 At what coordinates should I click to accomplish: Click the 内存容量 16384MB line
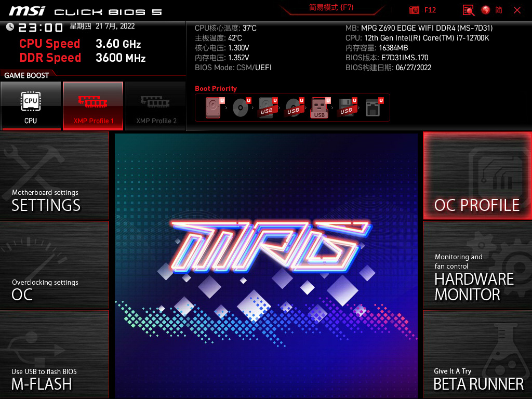pyautogui.click(x=377, y=48)
